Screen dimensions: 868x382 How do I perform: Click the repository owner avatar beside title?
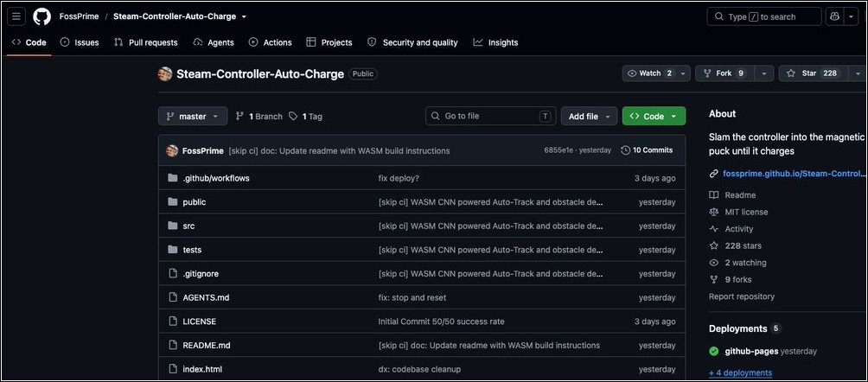(165, 73)
